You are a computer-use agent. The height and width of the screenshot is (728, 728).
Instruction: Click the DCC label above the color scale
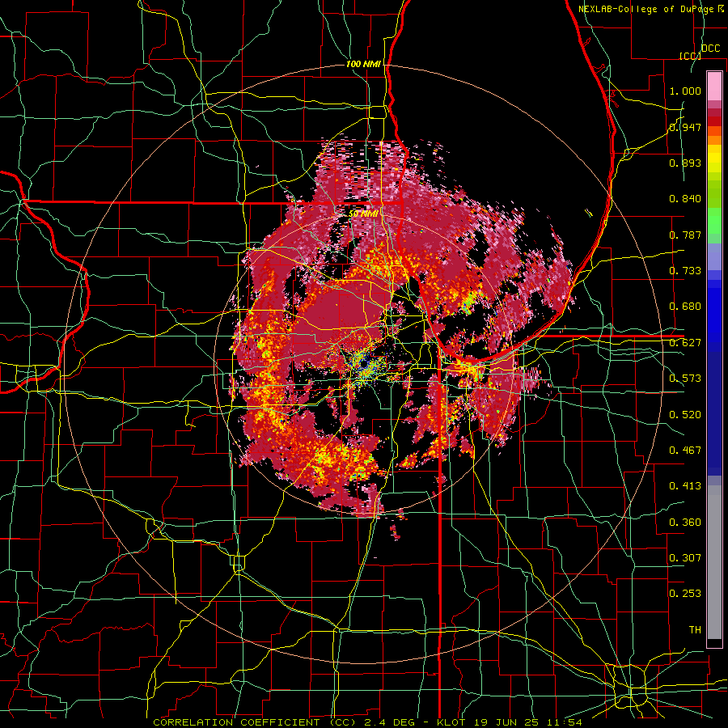click(711, 48)
